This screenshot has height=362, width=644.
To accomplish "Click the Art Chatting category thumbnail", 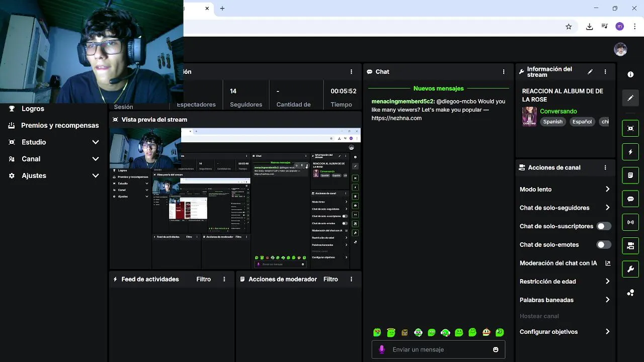I will [x=529, y=116].
